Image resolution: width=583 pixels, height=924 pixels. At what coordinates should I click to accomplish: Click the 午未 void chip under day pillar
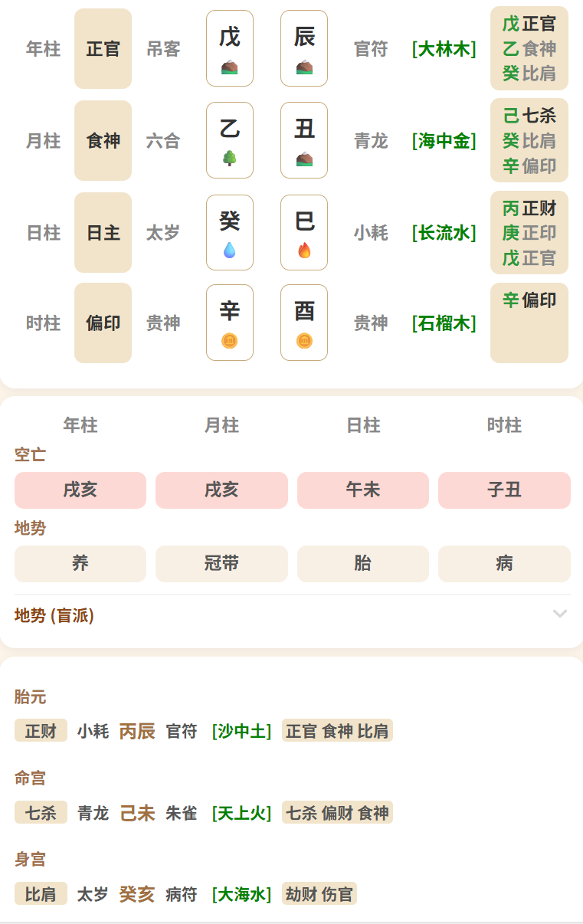click(x=363, y=490)
